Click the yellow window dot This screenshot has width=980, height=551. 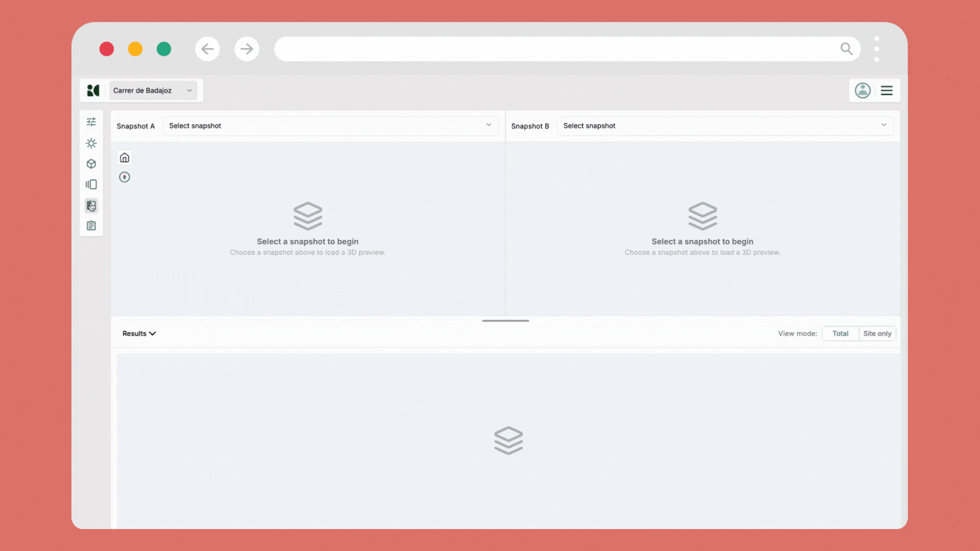click(135, 49)
